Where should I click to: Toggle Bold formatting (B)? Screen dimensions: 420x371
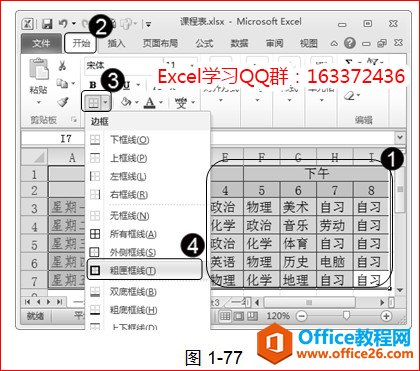[93, 85]
